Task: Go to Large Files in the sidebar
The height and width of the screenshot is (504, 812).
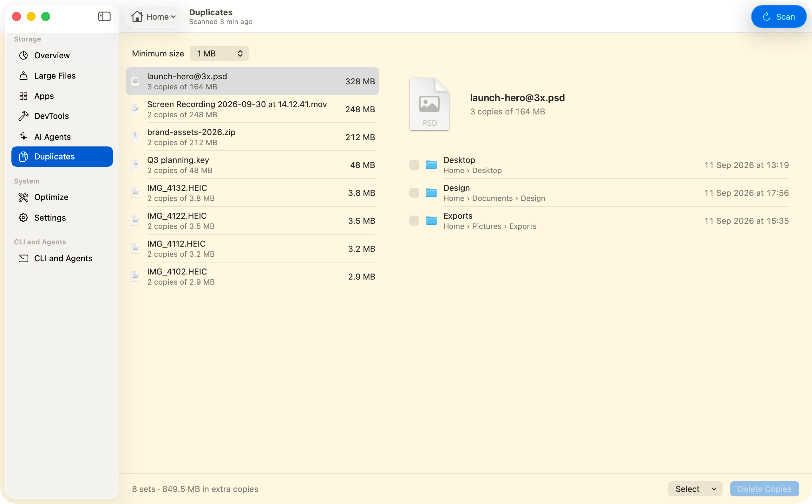Action: click(62, 76)
